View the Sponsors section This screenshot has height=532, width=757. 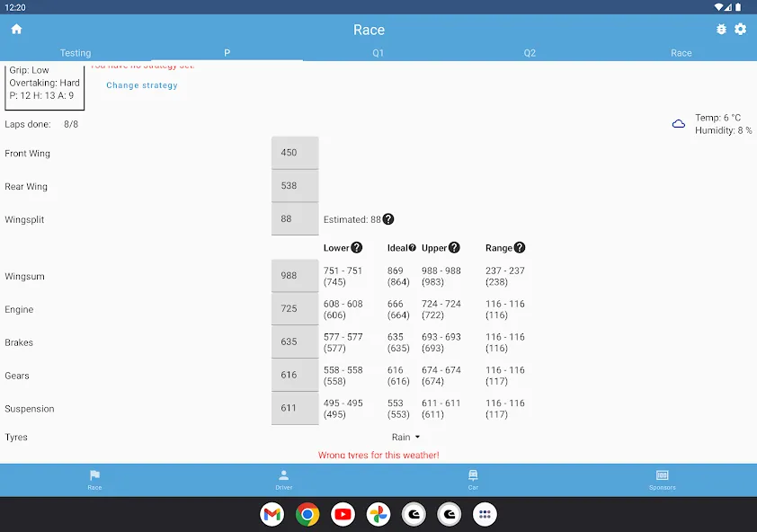click(x=662, y=480)
